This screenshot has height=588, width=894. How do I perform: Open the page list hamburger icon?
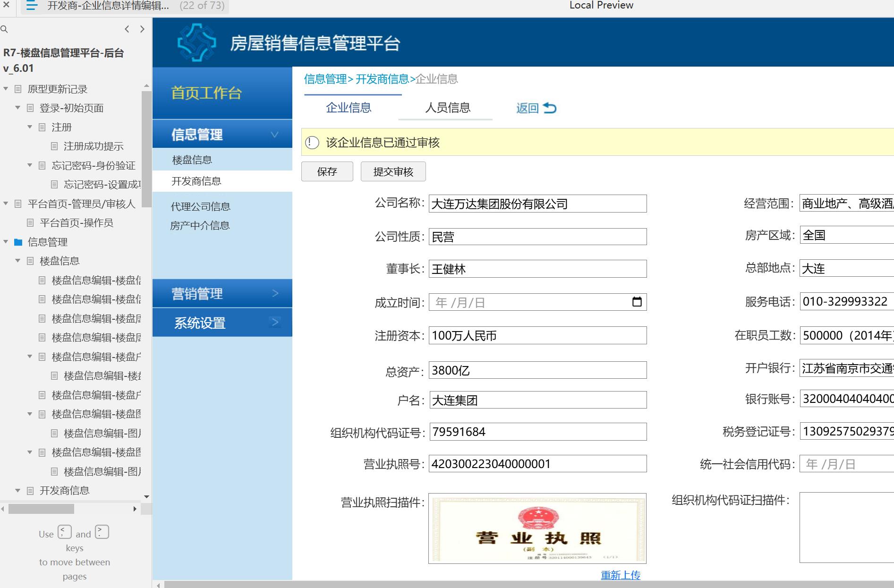32,6
